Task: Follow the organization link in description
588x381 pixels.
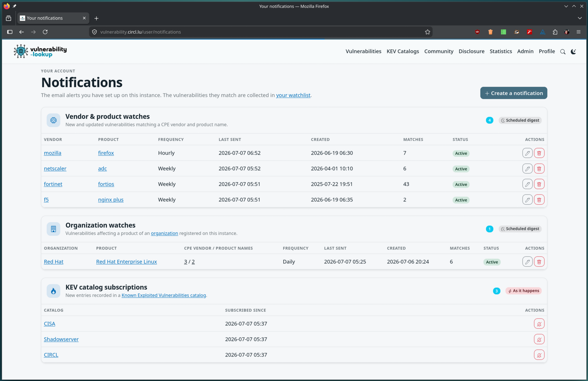Action: pyautogui.click(x=165, y=233)
